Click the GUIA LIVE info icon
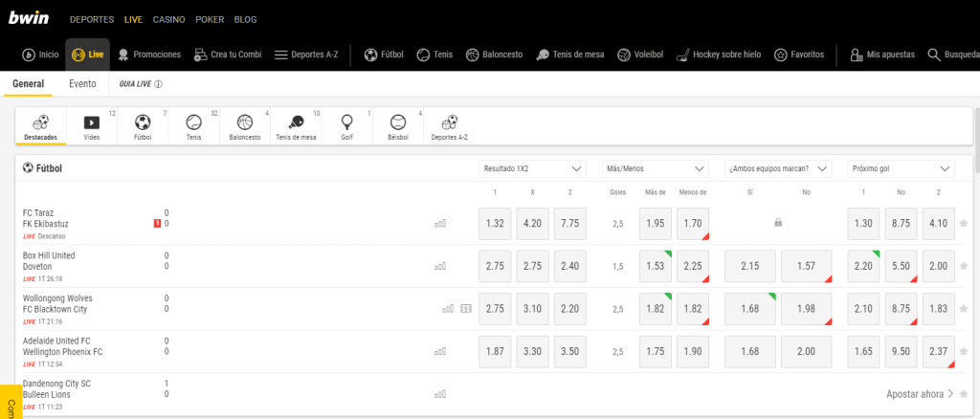 pyautogui.click(x=158, y=83)
